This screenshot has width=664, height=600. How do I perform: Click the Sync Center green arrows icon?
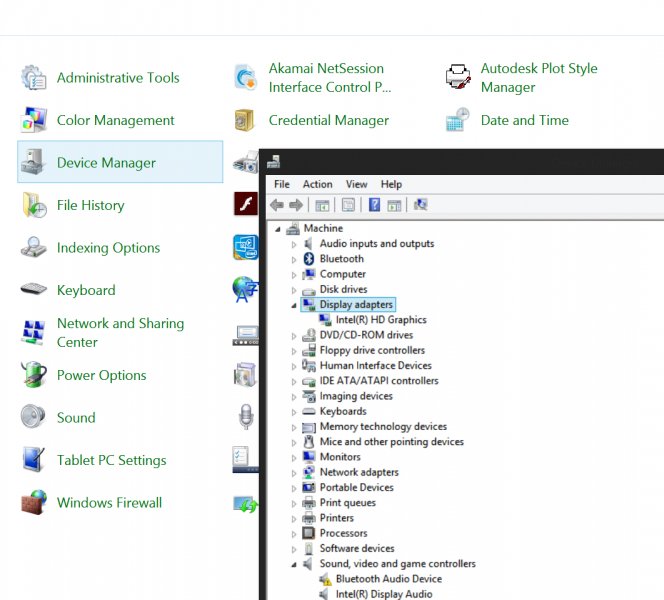[246, 504]
